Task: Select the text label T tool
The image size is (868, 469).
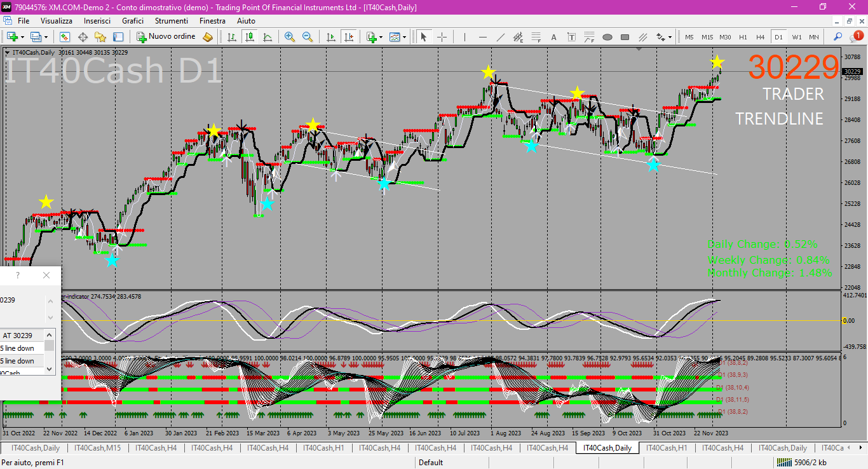Action: click(x=571, y=37)
